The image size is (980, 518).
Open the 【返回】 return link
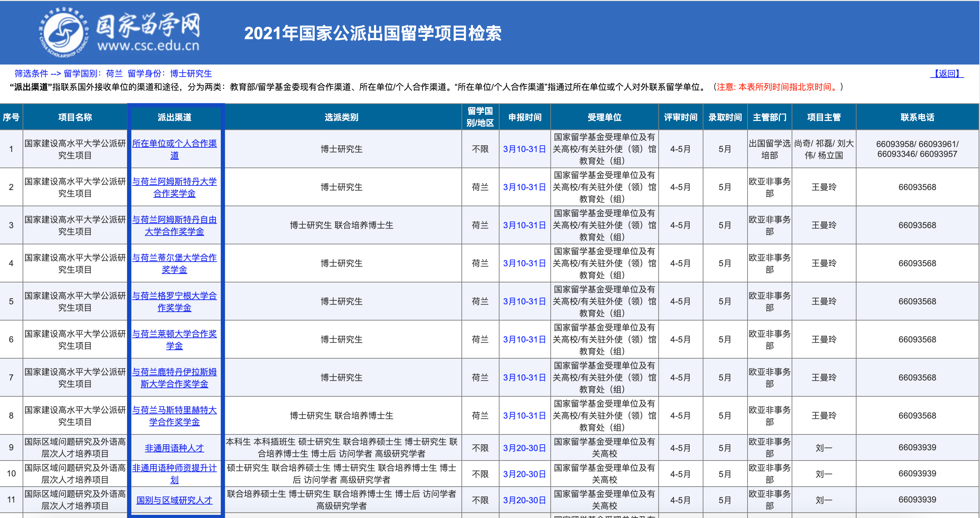pyautogui.click(x=946, y=73)
